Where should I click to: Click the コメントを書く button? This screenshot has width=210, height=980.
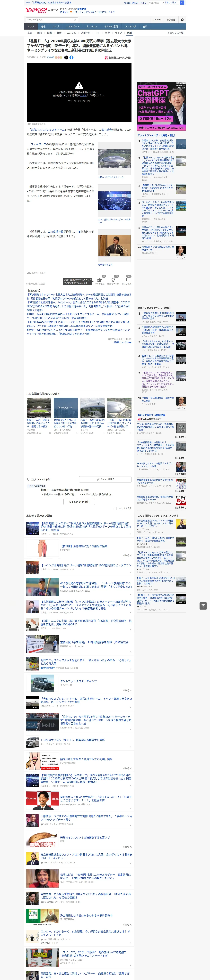105,479
